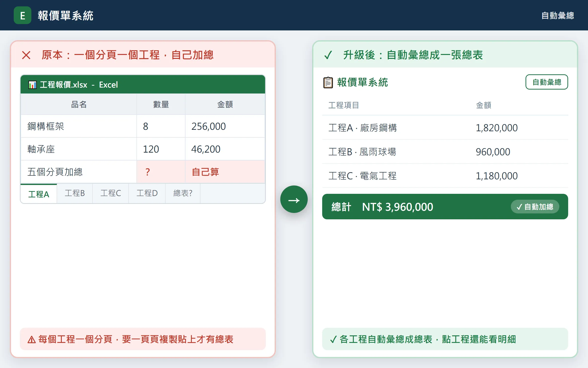Click the 工程項目 column header
588x368 pixels.
(343, 105)
